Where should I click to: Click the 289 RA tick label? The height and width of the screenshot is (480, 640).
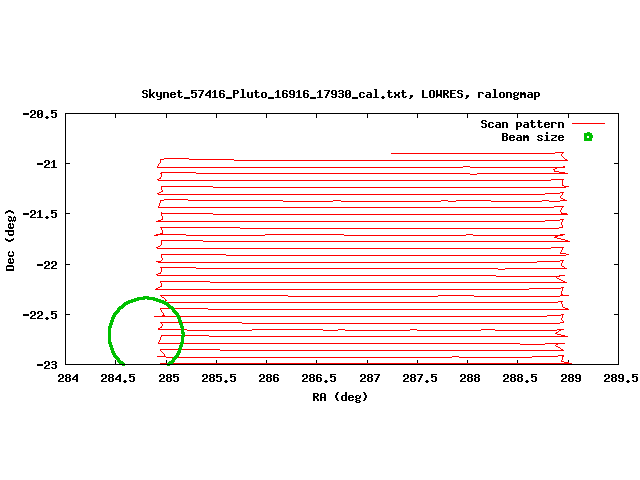(x=571, y=378)
